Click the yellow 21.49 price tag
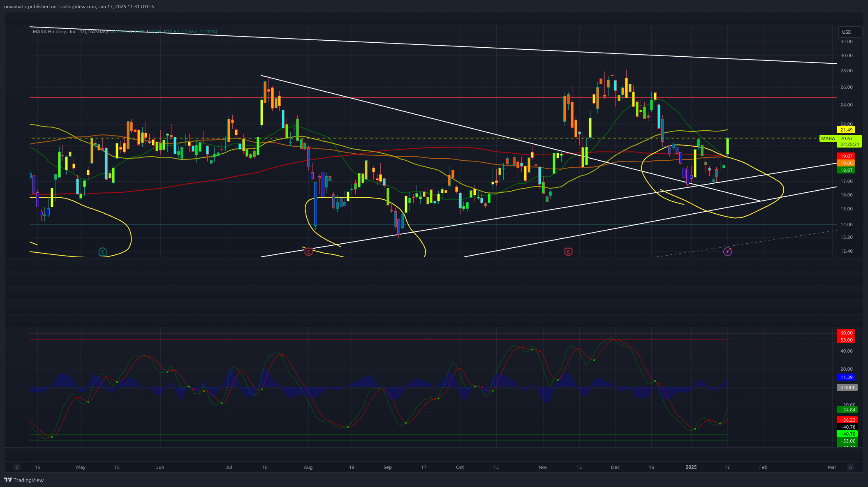This screenshot has width=868, height=487. pos(846,130)
